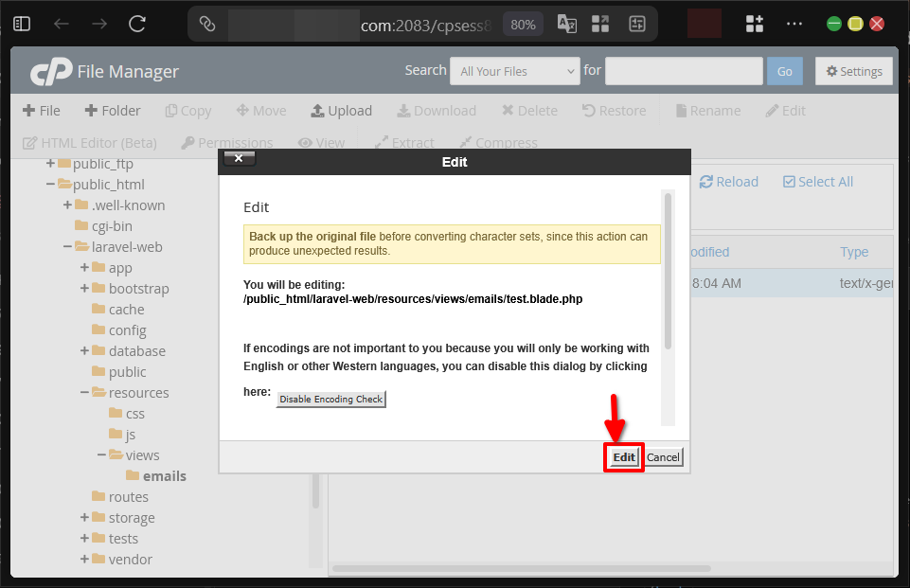
Task: Create a new File
Action: click(42, 110)
